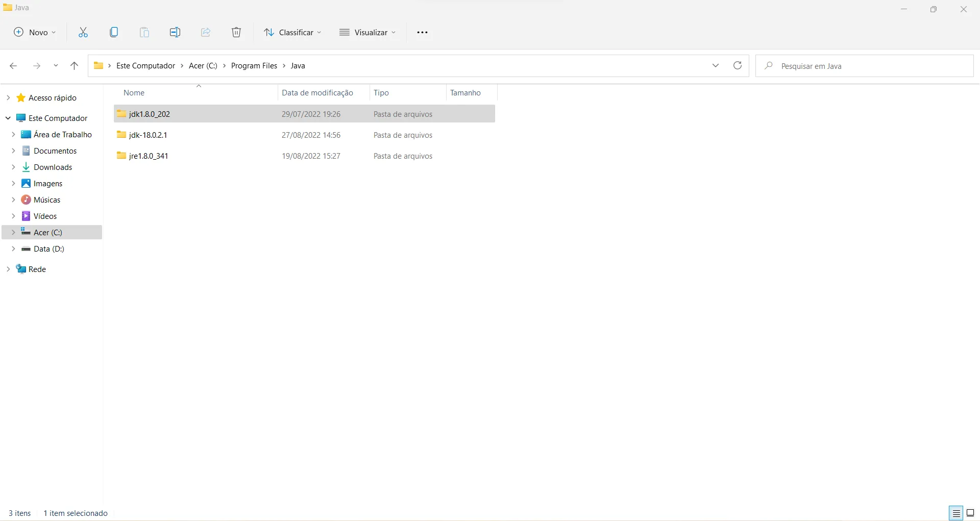This screenshot has height=521, width=980.
Task: Open the Visualizar view menu
Action: [x=367, y=33]
